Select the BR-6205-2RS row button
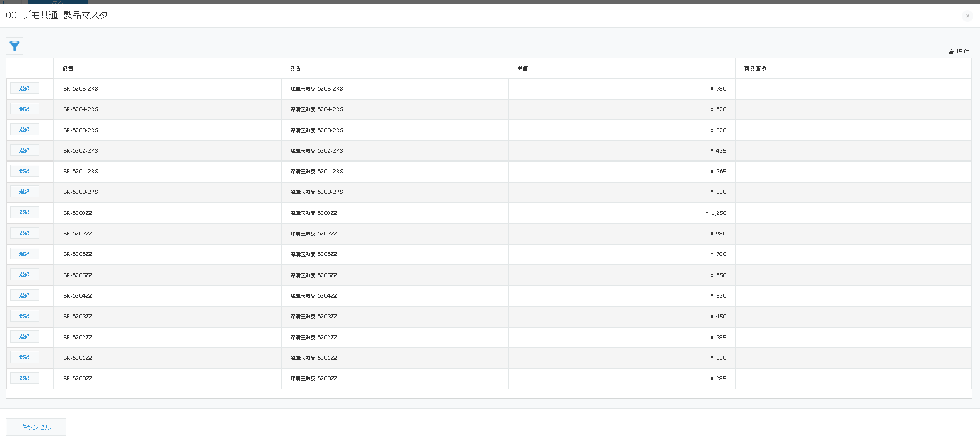980x442 pixels. [24, 88]
